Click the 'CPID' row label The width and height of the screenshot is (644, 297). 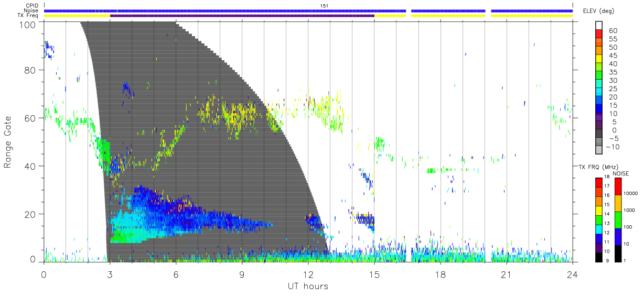[33, 6]
